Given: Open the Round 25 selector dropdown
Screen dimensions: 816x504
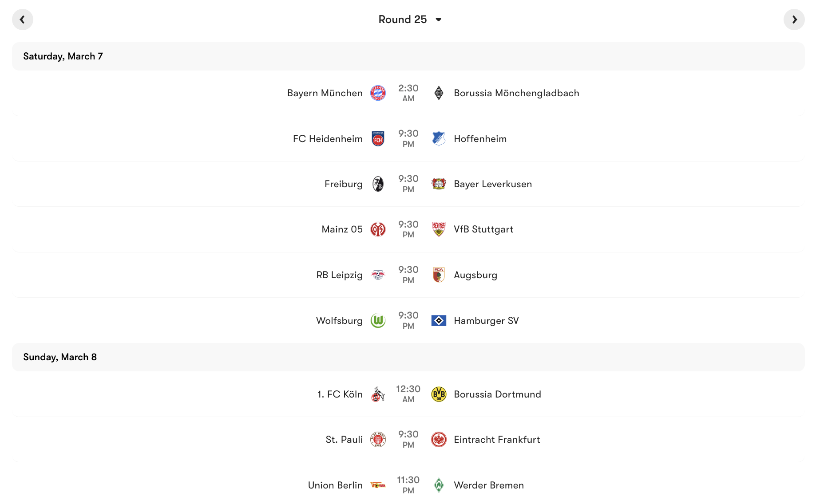Looking at the screenshot, I should [x=409, y=20].
